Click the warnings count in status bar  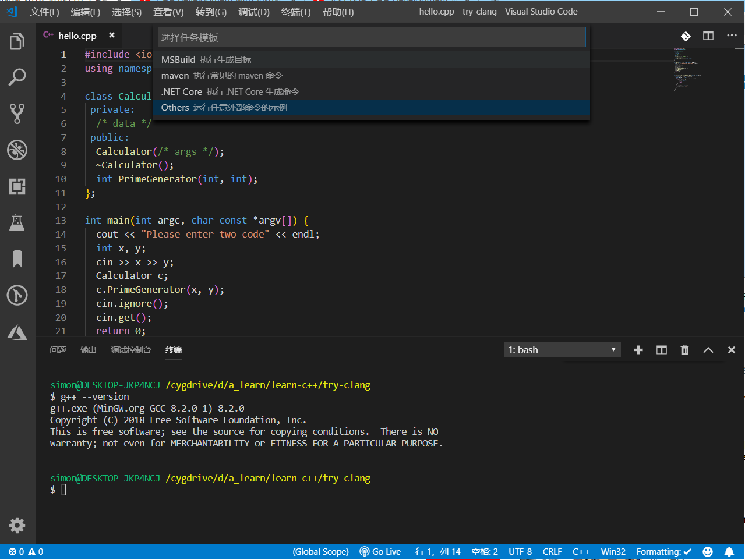click(x=36, y=552)
